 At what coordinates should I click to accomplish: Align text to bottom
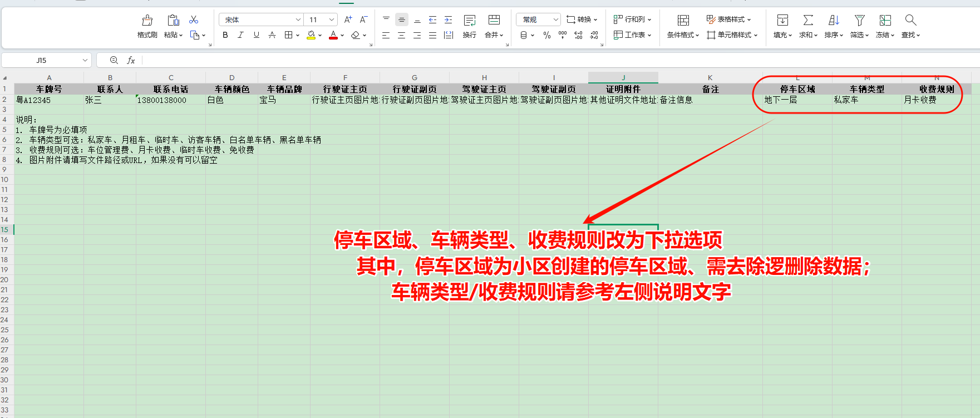(417, 20)
